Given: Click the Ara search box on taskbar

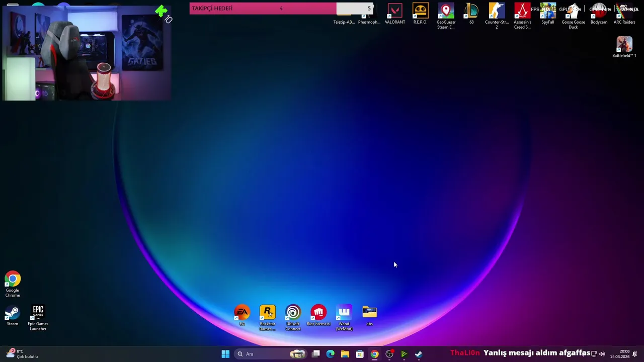Looking at the screenshot, I should [x=271, y=354].
